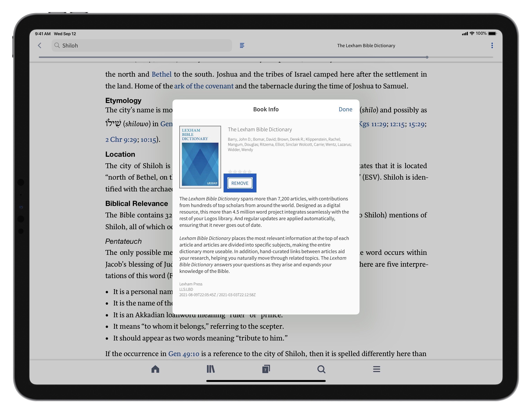
Task: Open the 12:15 verse reference link
Action: pyautogui.click(x=397, y=124)
